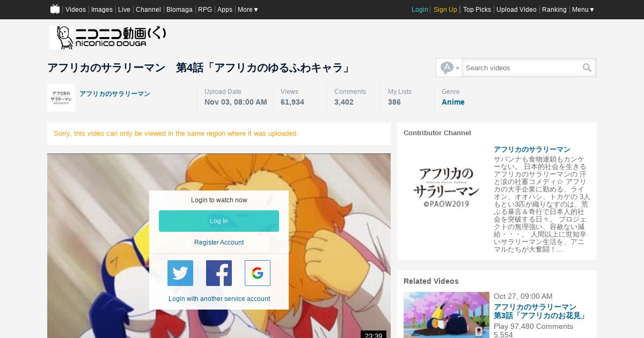The image size is (644, 338).
Task: Click the Anime genre link
Action: point(453,102)
